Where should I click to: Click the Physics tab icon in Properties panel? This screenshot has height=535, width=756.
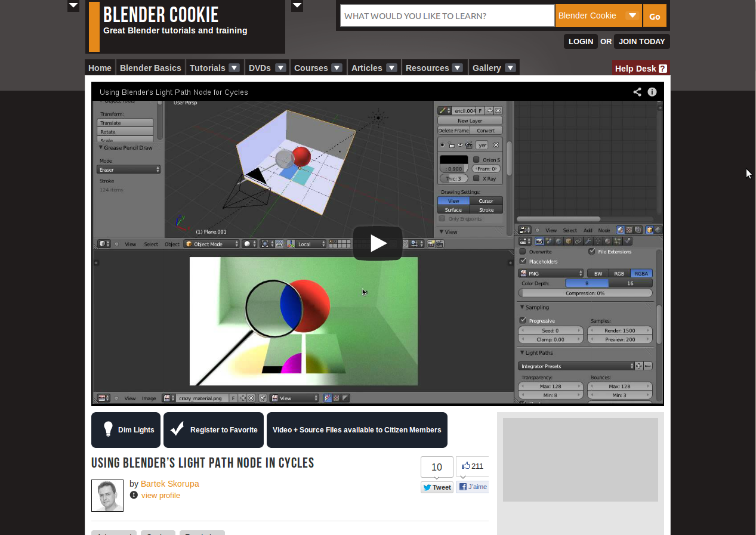click(x=627, y=240)
